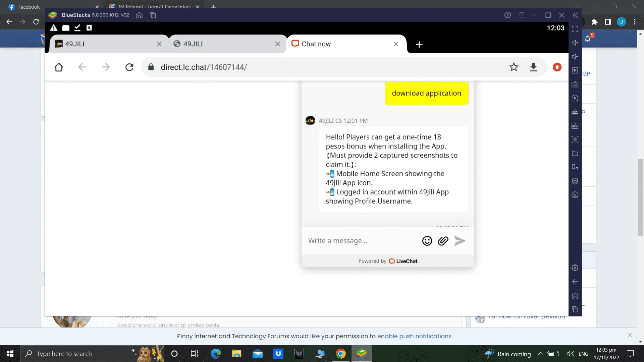The image size is (644, 362).
Task: Click enable push notifications link
Action: point(414,336)
